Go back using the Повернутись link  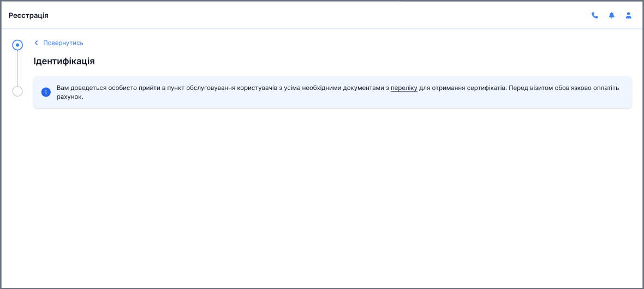[x=63, y=43]
